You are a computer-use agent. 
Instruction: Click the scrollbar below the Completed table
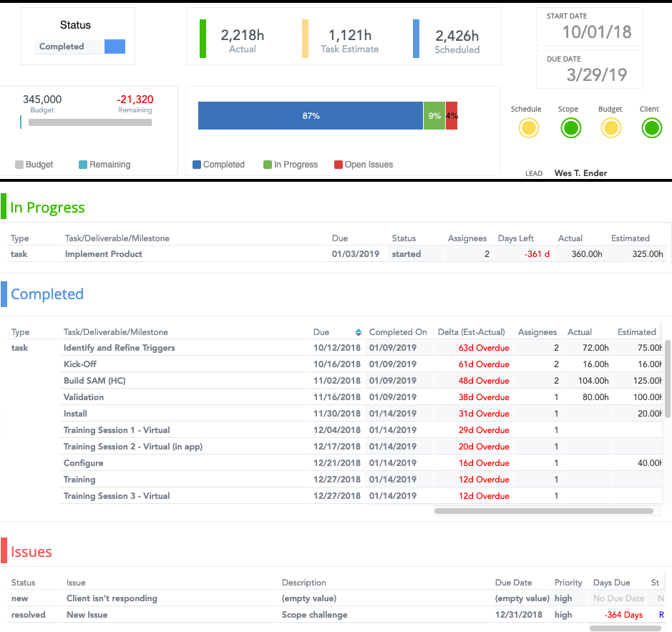pos(546,510)
